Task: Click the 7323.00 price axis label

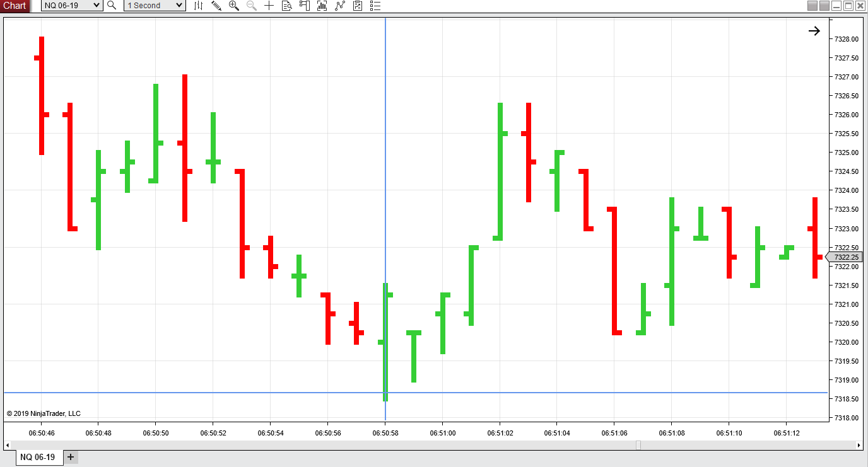Action: [x=846, y=228]
